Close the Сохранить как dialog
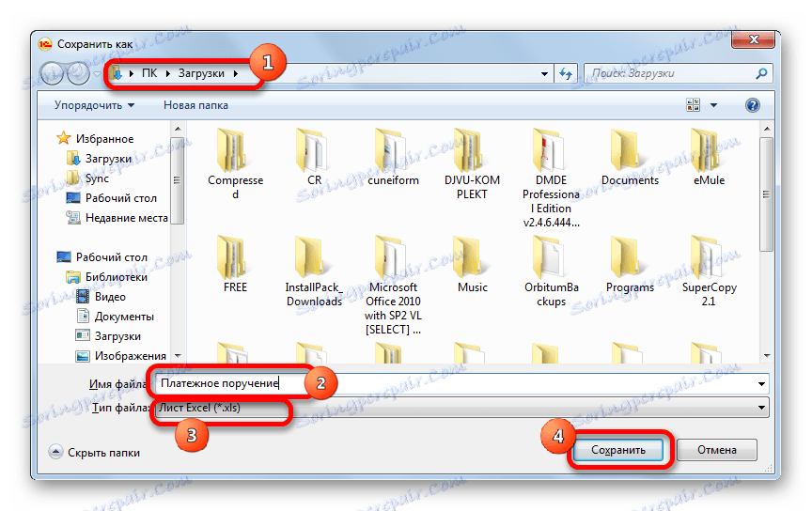 [754, 39]
